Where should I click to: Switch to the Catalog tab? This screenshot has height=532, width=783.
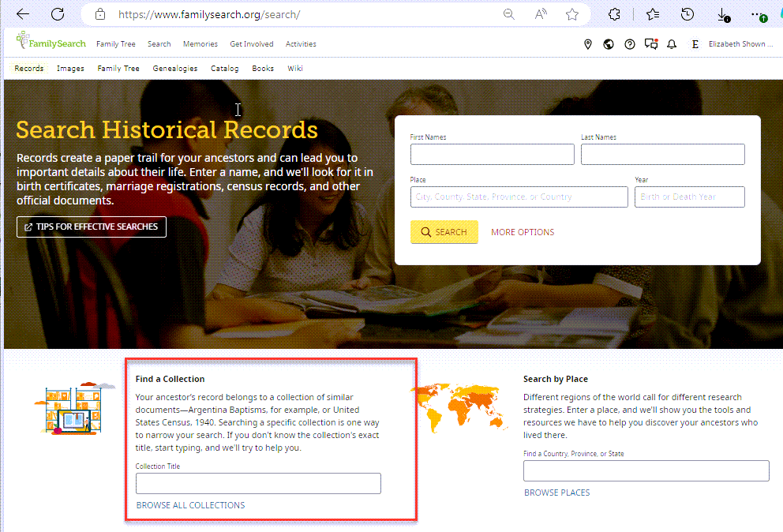(225, 69)
